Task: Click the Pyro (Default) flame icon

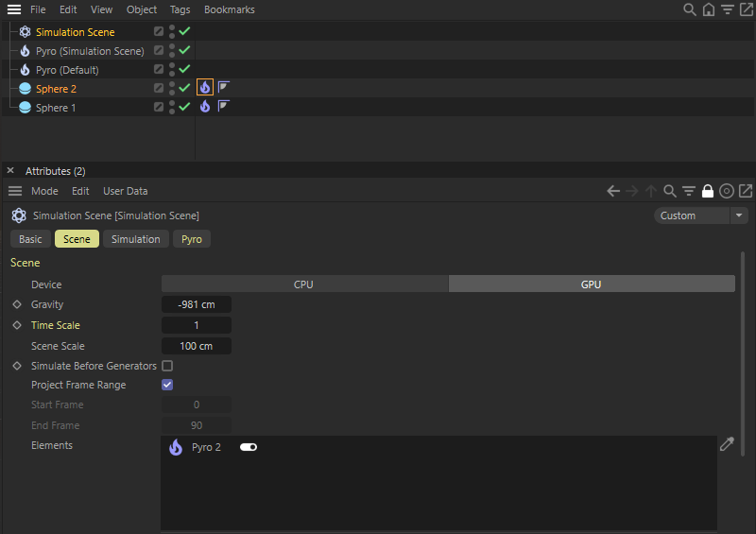Action: (26, 70)
